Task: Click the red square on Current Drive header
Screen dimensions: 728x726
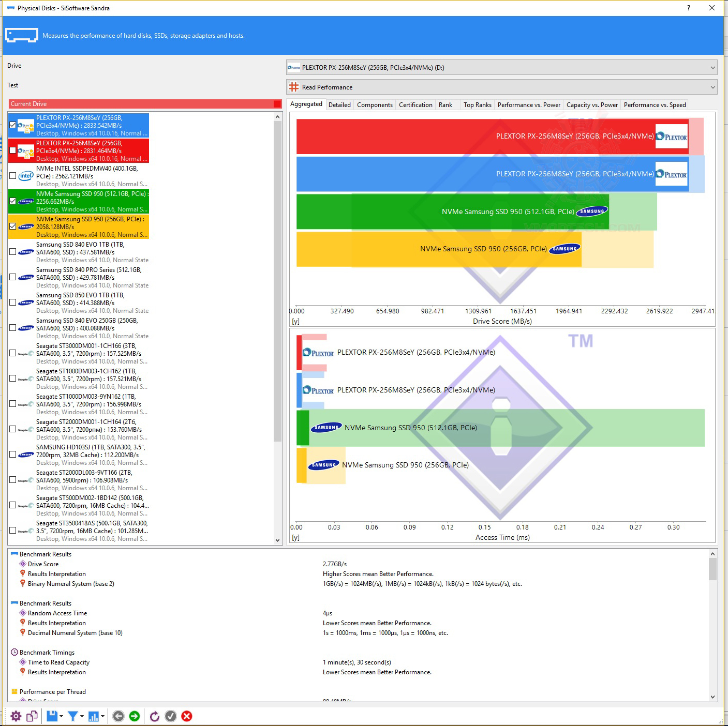Action: coord(277,104)
